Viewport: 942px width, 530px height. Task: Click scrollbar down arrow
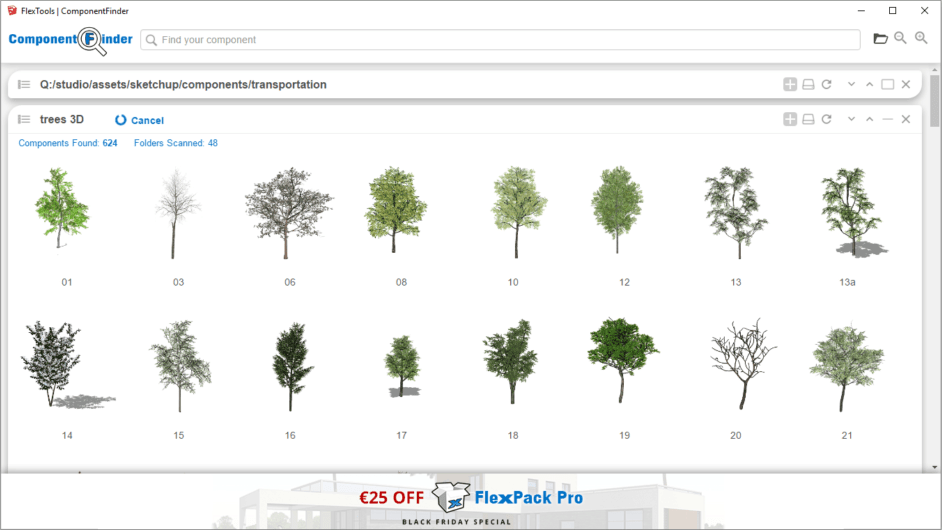[934, 467]
